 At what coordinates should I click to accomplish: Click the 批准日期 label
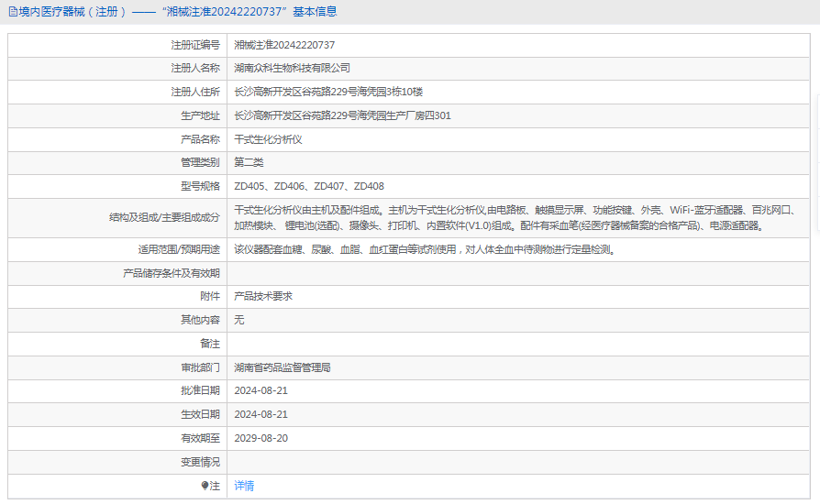click(x=200, y=390)
